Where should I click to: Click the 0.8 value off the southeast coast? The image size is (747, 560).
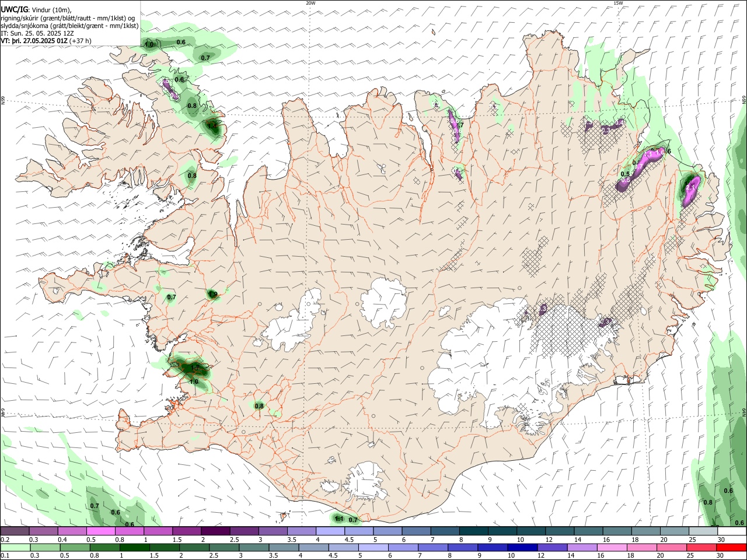[x=708, y=502]
